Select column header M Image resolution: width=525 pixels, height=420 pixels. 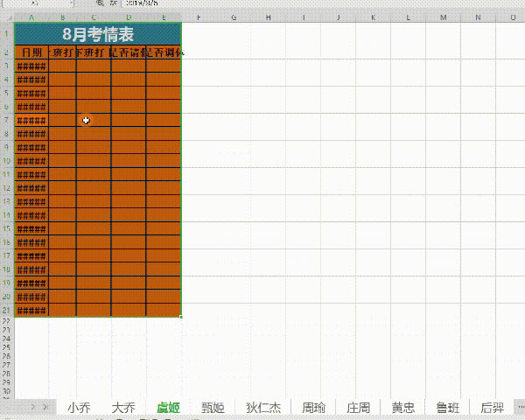coord(444,17)
